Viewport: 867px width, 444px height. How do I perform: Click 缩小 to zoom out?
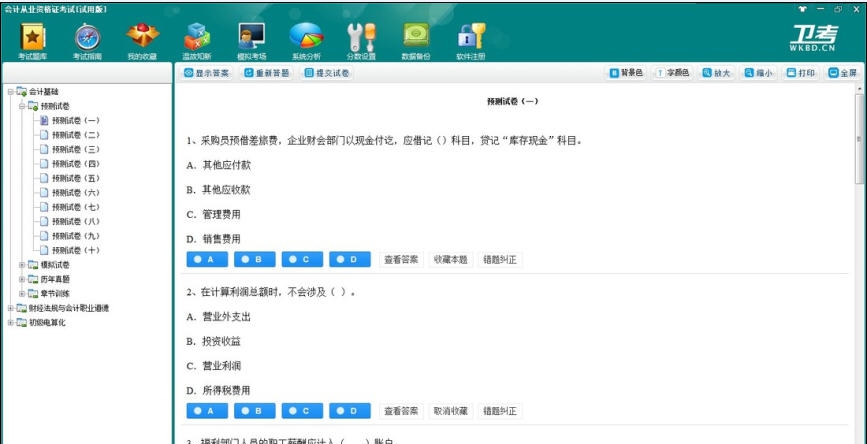click(x=759, y=73)
